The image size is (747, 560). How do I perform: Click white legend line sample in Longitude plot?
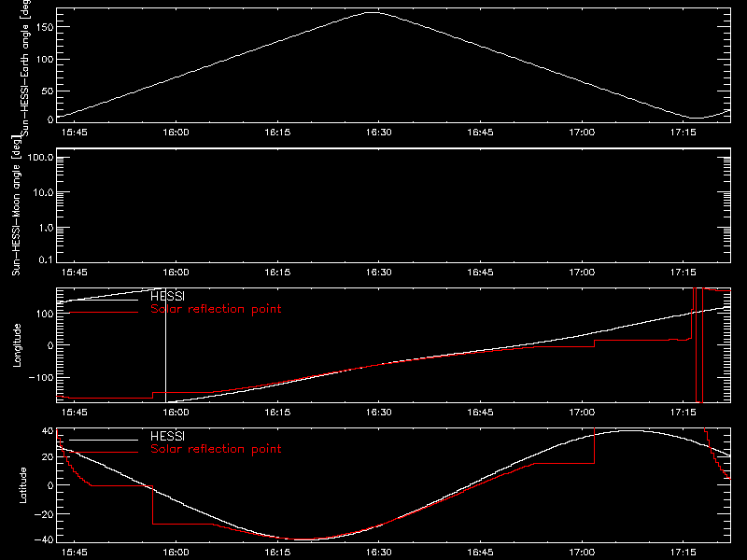click(x=104, y=300)
